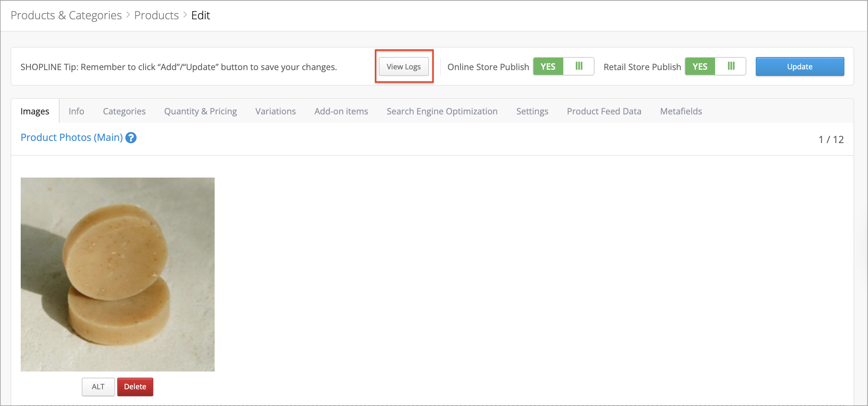Open the Product Feed Data tab

click(x=604, y=111)
